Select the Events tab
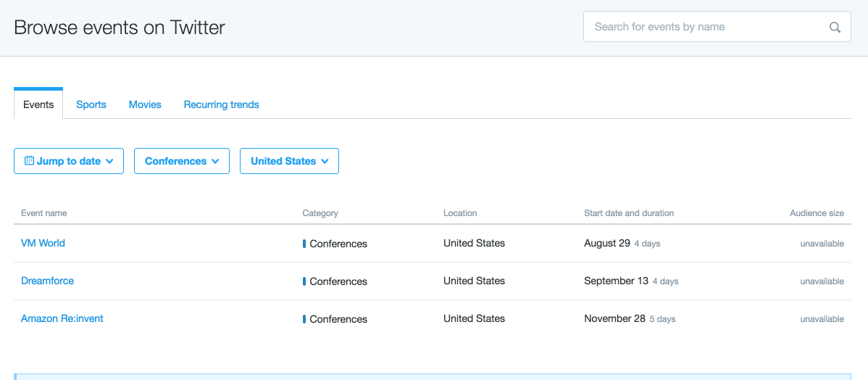 click(x=38, y=104)
